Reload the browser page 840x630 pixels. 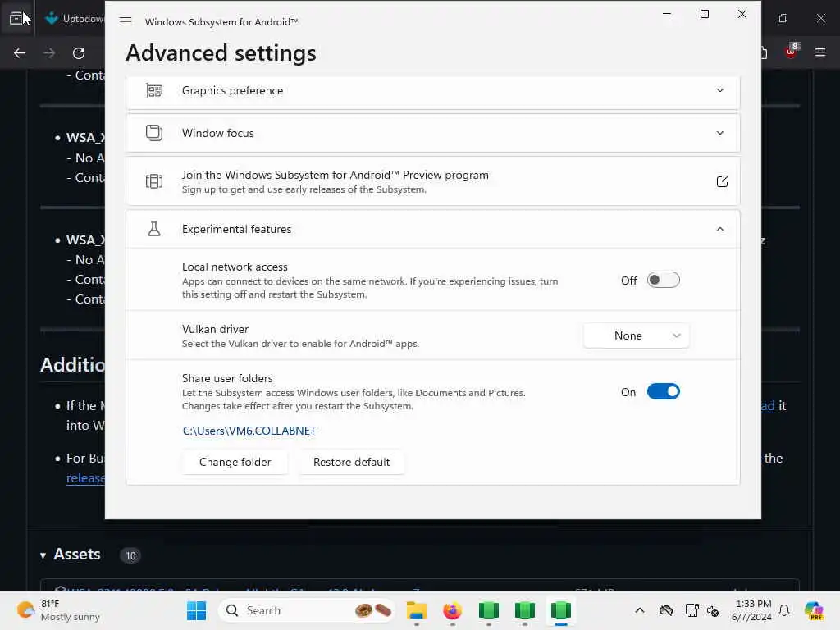point(79,53)
